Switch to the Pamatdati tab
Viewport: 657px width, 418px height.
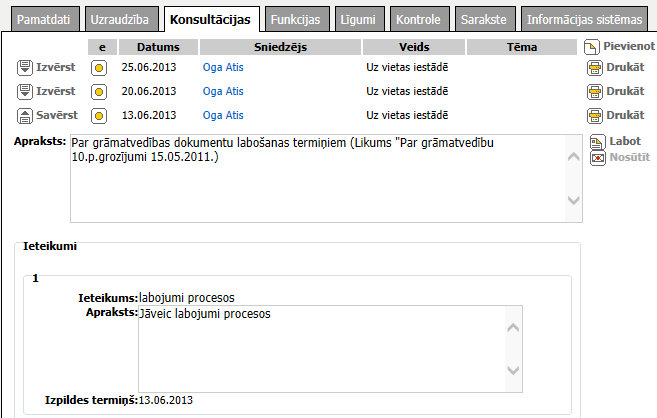pyautogui.click(x=41, y=19)
